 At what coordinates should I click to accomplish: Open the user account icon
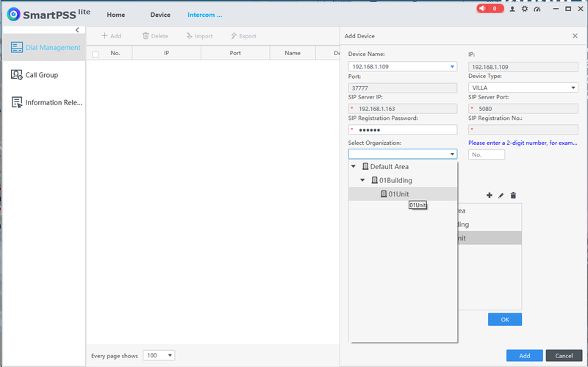[512, 9]
